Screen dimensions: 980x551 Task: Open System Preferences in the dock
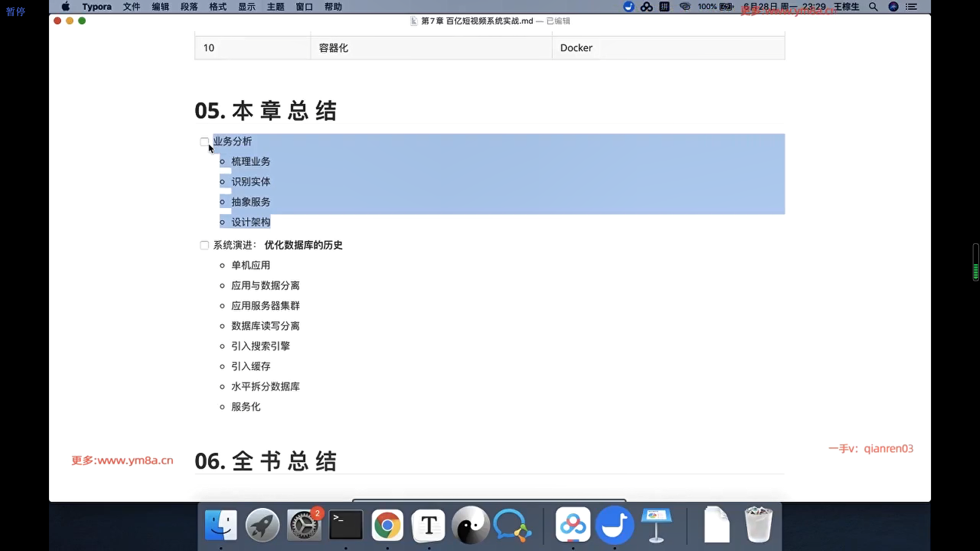point(304,525)
